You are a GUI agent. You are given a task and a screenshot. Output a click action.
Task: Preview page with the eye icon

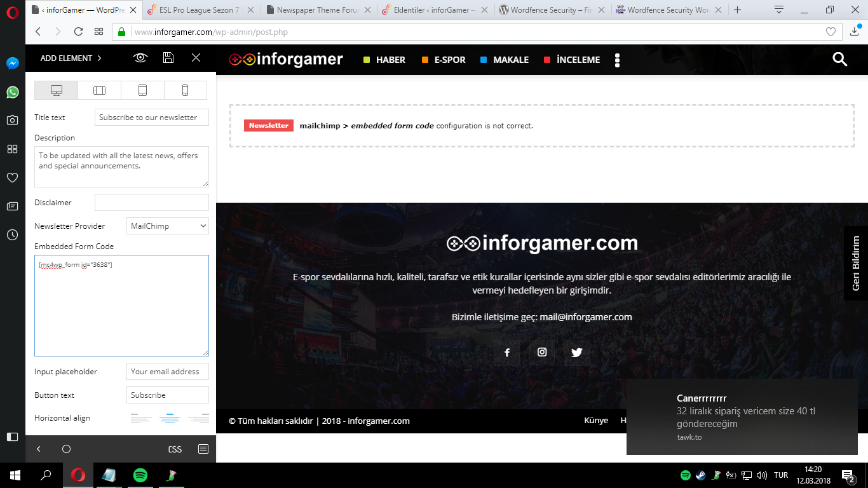[140, 58]
